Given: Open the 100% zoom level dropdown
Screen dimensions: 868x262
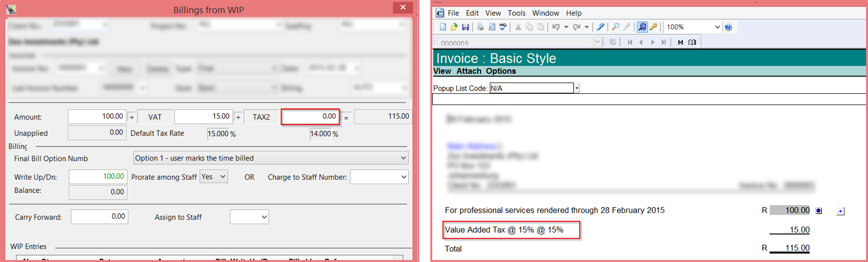Looking at the screenshot, I should (717, 27).
